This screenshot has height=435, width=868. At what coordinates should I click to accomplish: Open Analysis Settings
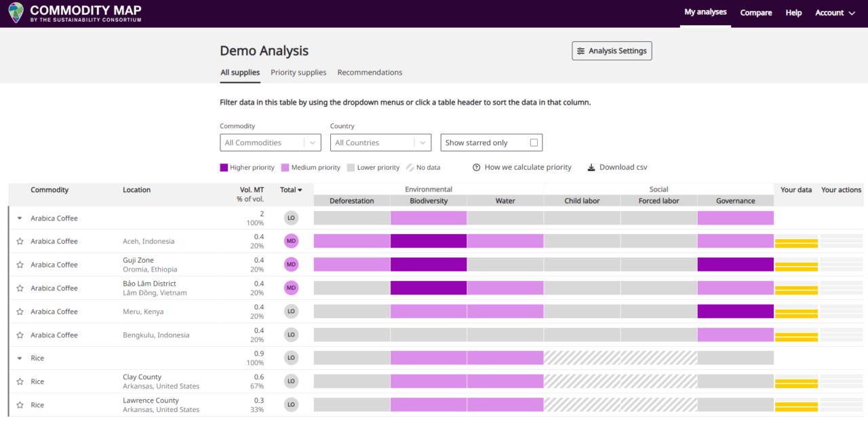[612, 51]
